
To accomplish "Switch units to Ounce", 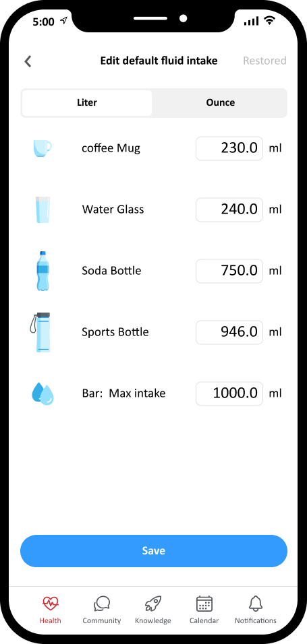I will [x=220, y=102].
